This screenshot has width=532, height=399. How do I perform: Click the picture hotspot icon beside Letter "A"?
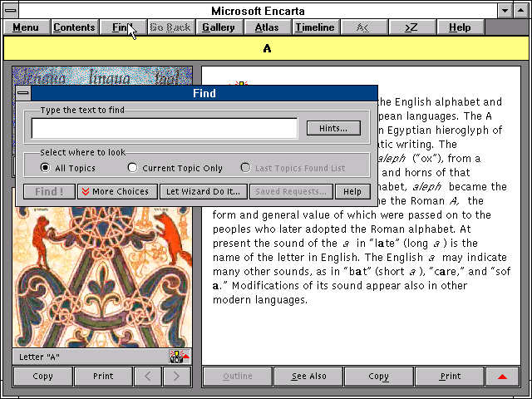pyautogui.click(x=180, y=357)
